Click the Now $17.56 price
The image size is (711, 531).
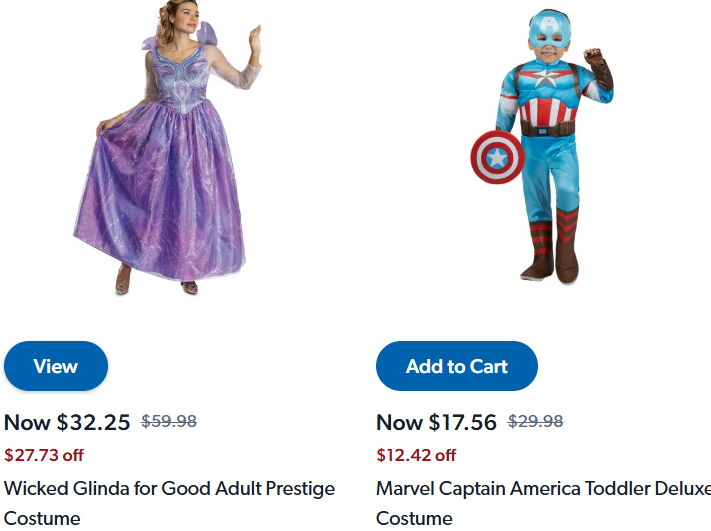(x=436, y=422)
